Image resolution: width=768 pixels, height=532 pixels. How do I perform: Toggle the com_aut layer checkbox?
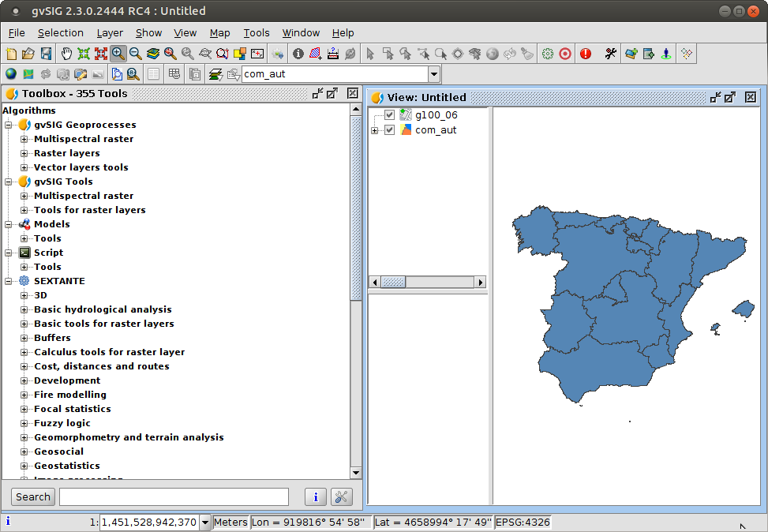pos(389,130)
